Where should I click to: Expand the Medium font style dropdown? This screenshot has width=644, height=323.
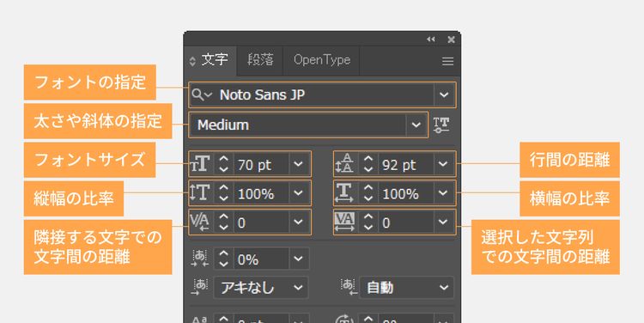(x=416, y=125)
